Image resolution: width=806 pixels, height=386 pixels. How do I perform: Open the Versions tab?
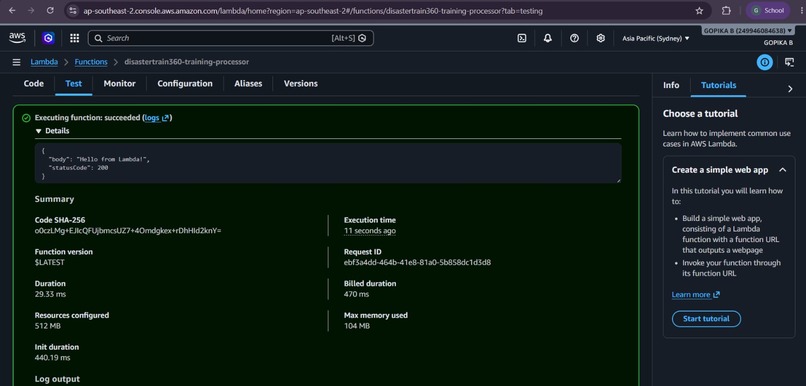tap(301, 84)
